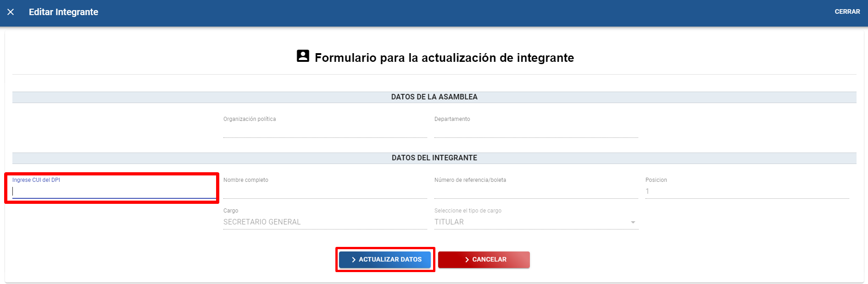Viewport: 868px width, 284px height.
Task: Click the Cargo field SECRETARIO GENERAL
Action: (324, 222)
